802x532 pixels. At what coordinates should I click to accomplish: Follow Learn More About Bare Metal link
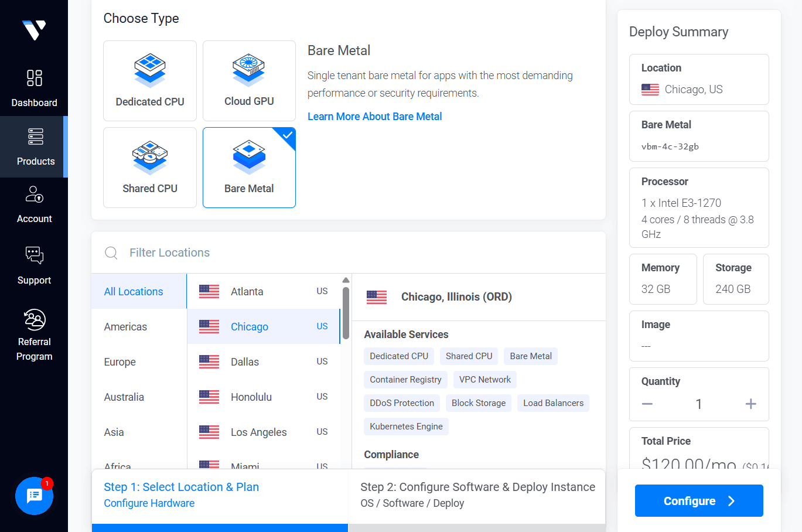pos(375,117)
